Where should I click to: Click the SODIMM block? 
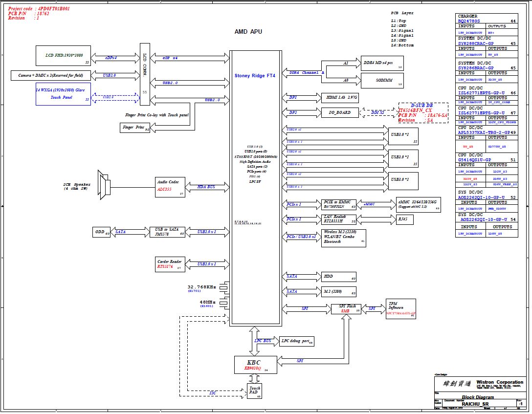click(x=382, y=81)
